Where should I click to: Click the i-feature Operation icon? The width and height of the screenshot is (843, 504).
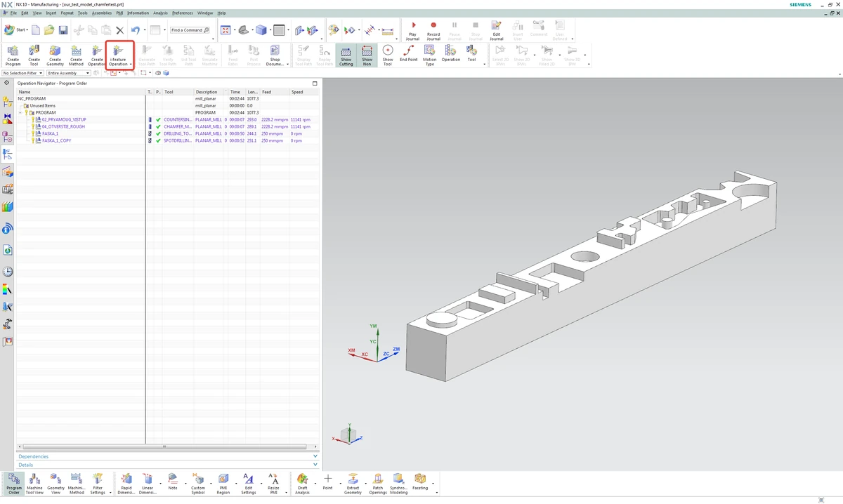click(118, 55)
